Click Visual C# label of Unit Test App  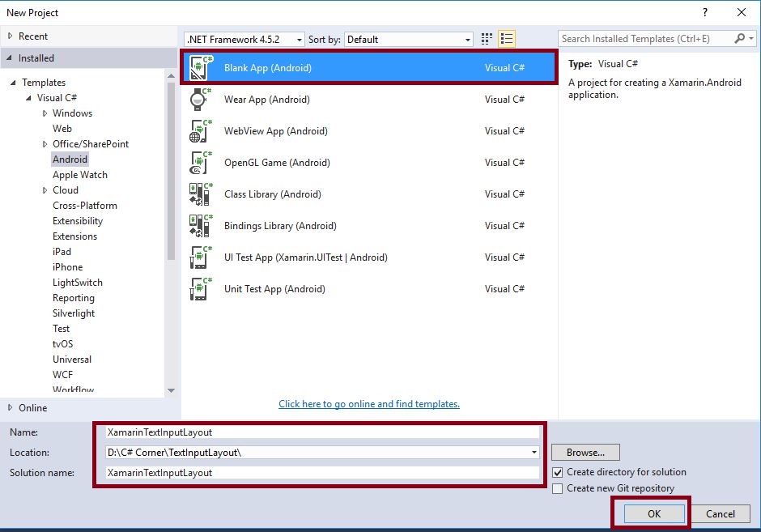[504, 289]
